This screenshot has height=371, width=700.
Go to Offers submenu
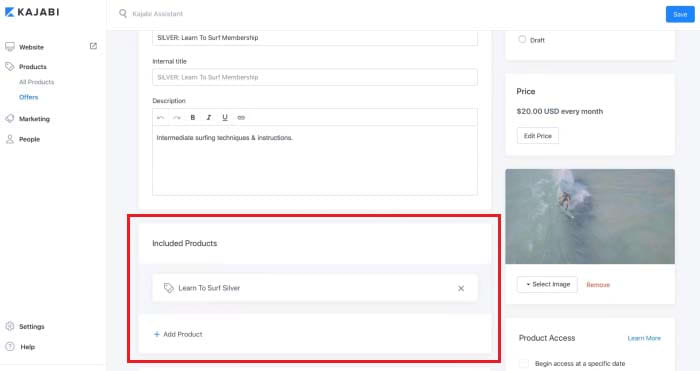tap(29, 97)
